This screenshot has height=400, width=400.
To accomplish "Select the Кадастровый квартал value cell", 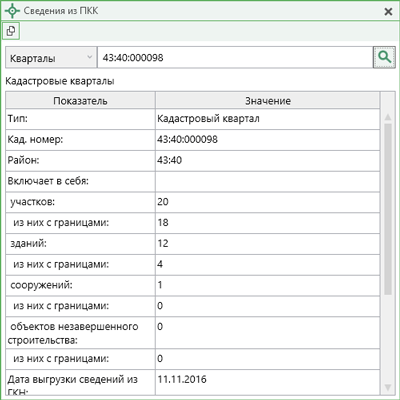I will 268,119.
